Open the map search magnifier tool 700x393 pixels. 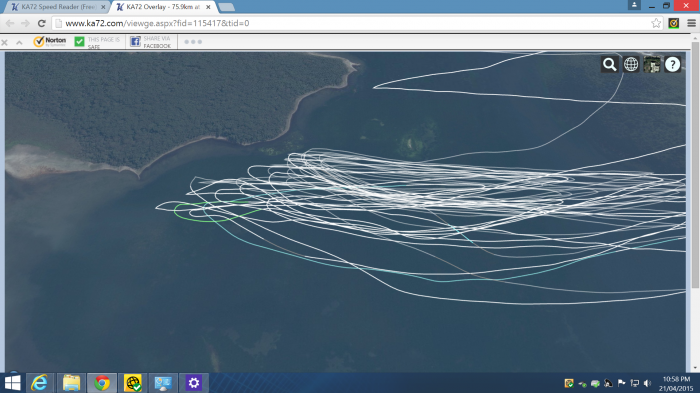609,65
